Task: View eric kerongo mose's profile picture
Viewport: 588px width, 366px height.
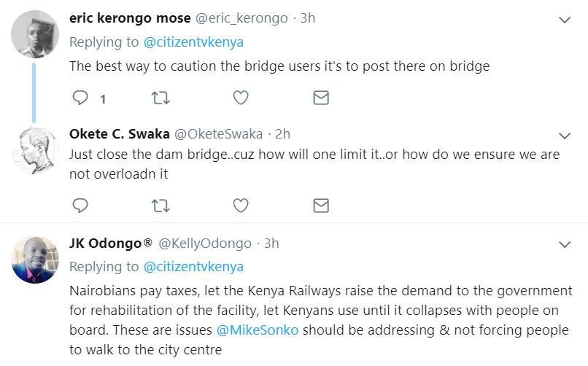Action: pos(34,34)
